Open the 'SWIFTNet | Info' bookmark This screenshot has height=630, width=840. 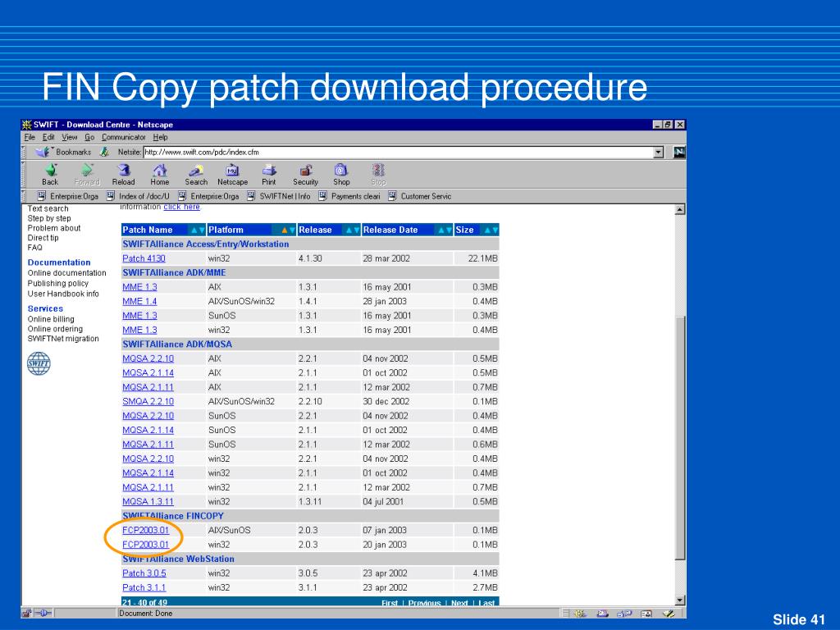click(279, 196)
